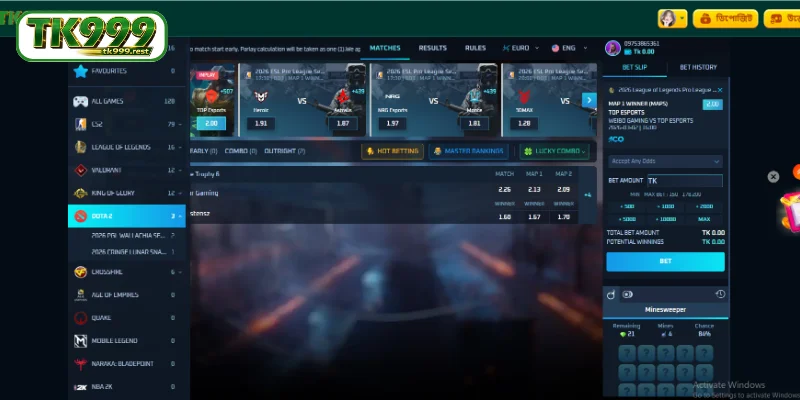
Task: Switch to the Results tab
Action: (433, 48)
